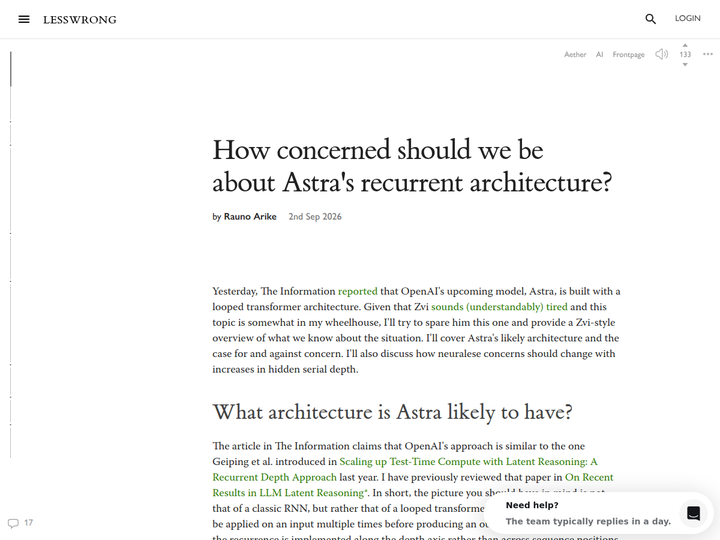
Task: Click the post date 2nd Sep 2026
Action: click(x=315, y=217)
